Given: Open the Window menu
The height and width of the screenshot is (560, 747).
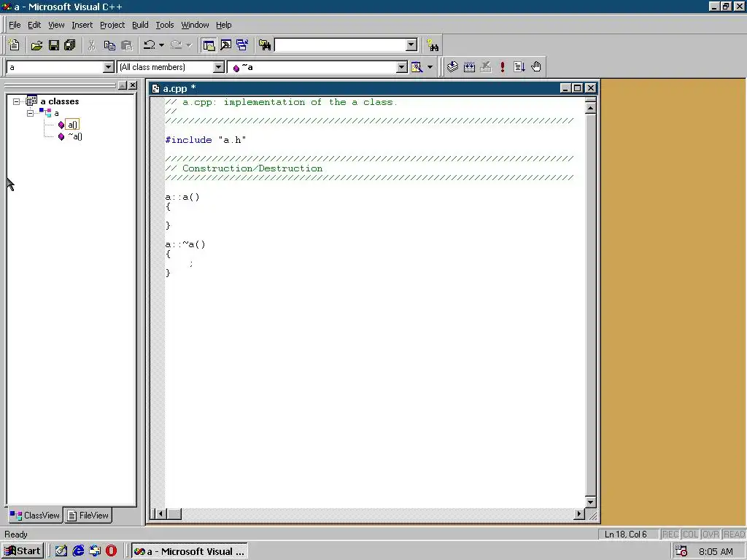Looking at the screenshot, I should click(x=195, y=25).
